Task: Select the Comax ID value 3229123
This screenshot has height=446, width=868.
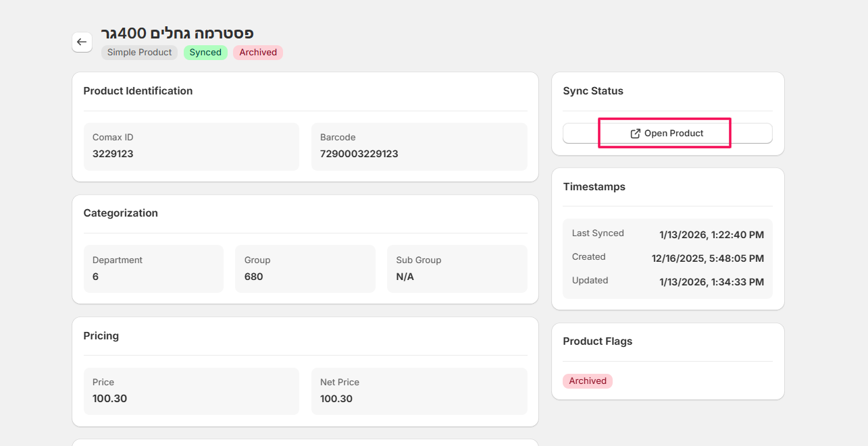Action: pyautogui.click(x=113, y=154)
